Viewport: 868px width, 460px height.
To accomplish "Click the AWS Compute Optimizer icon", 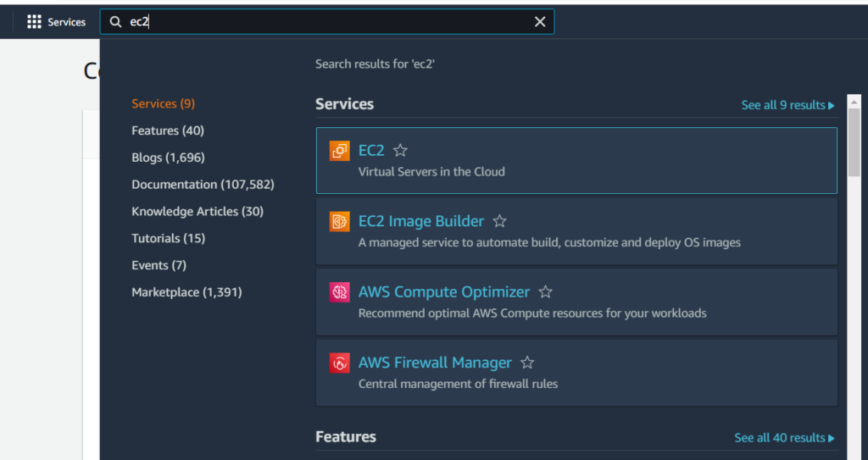I will tap(339, 292).
